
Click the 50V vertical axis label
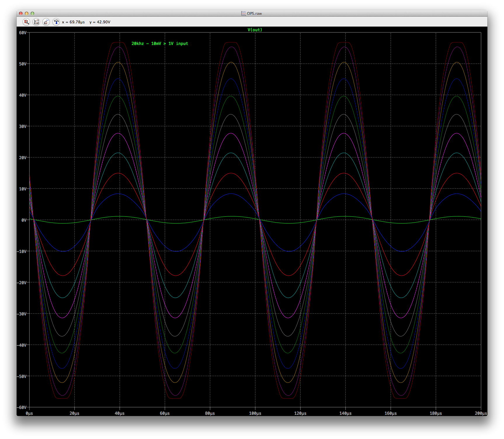[23, 64]
